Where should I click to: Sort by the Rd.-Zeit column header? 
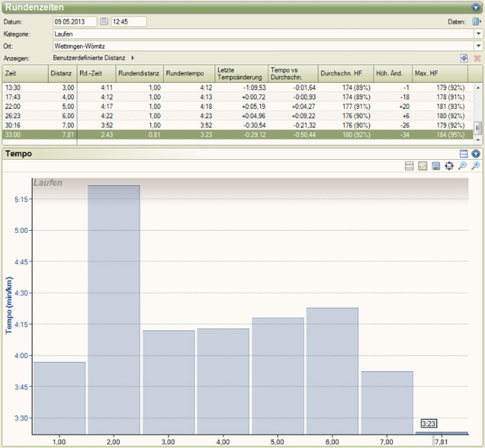96,73
